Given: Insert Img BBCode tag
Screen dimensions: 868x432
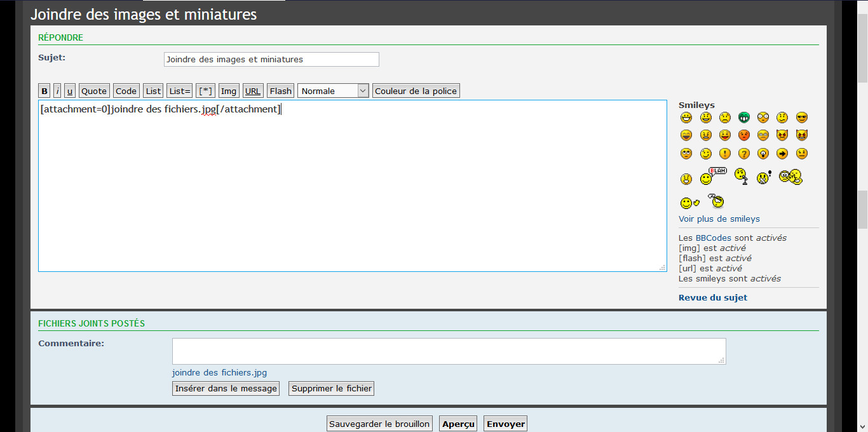Looking at the screenshot, I should [x=229, y=91].
